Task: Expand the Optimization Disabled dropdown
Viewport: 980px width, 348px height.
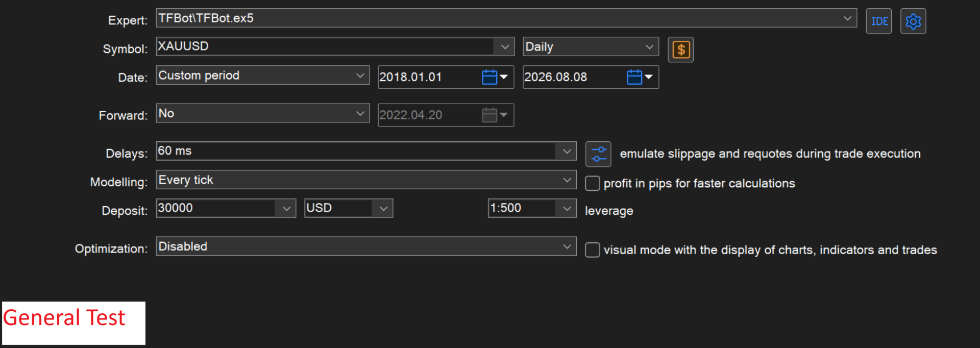Action: coord(567,246)
